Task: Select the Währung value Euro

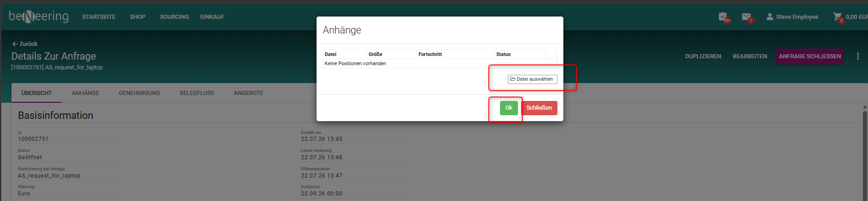Action: (x=24, y=194)
